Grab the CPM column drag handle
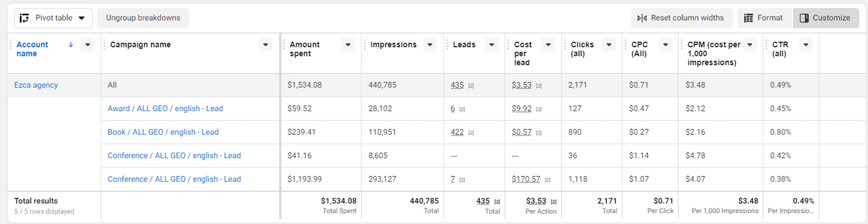Viewport: 868px width, 224px height. (682, 45)
